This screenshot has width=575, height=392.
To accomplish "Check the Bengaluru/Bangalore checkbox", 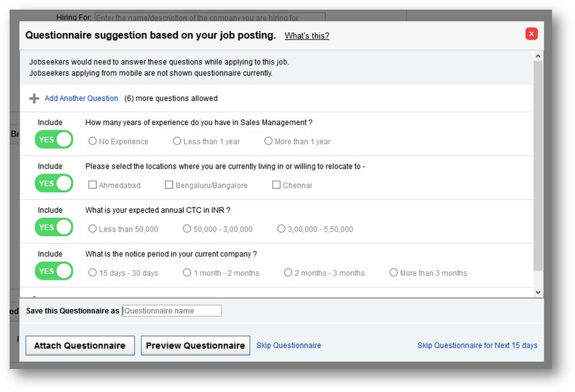I will [x=168, y=185].
